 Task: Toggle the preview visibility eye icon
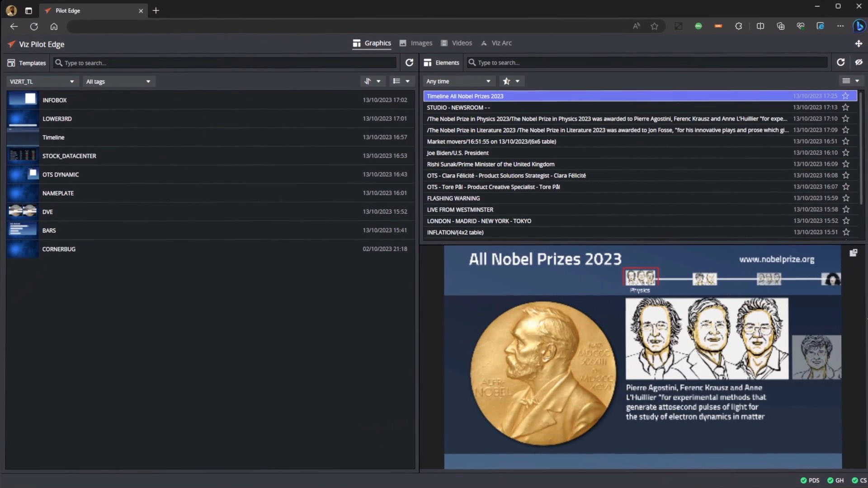[859, 62]
